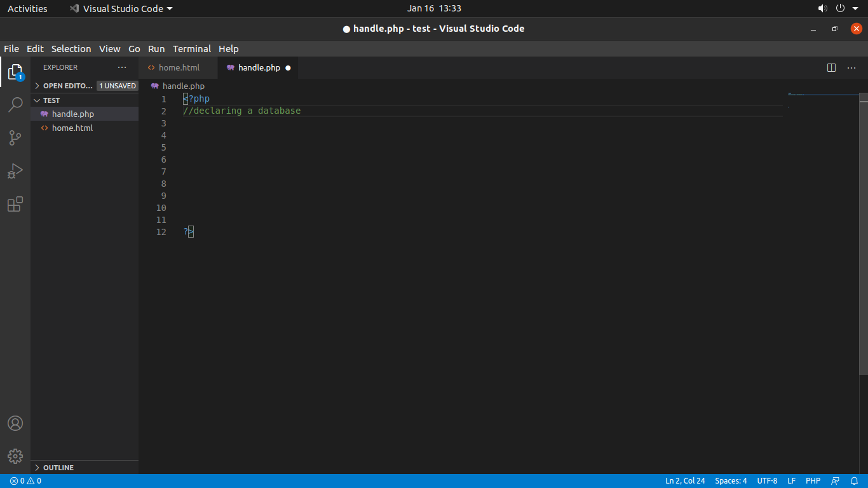The width and height of the screenshot is (868, 488).
Task: Click the editor vertical scrollbar
Action: point(864,233)
